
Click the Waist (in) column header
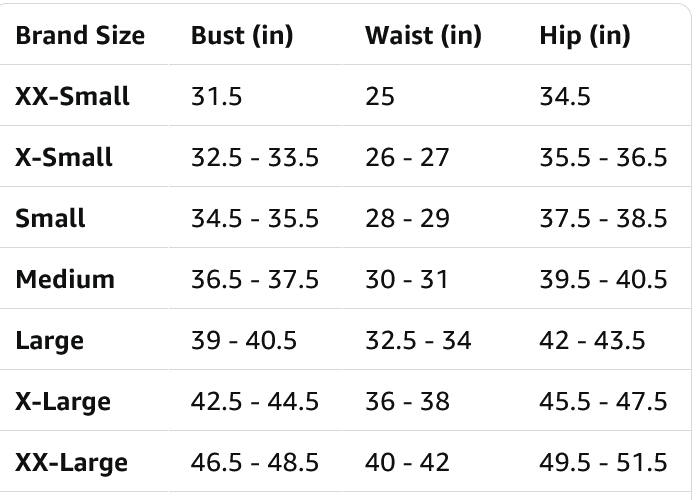point(423,36)
